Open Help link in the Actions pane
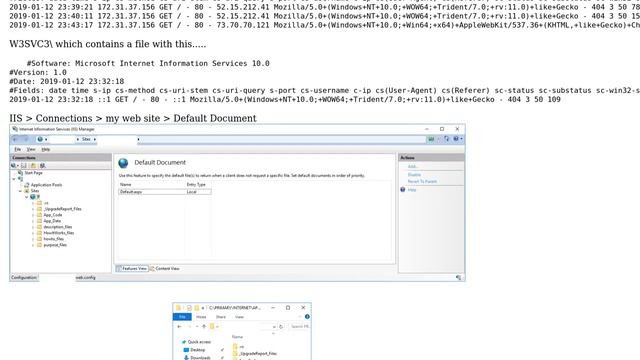This screenshot has width=640, height=360. [412, 190]
